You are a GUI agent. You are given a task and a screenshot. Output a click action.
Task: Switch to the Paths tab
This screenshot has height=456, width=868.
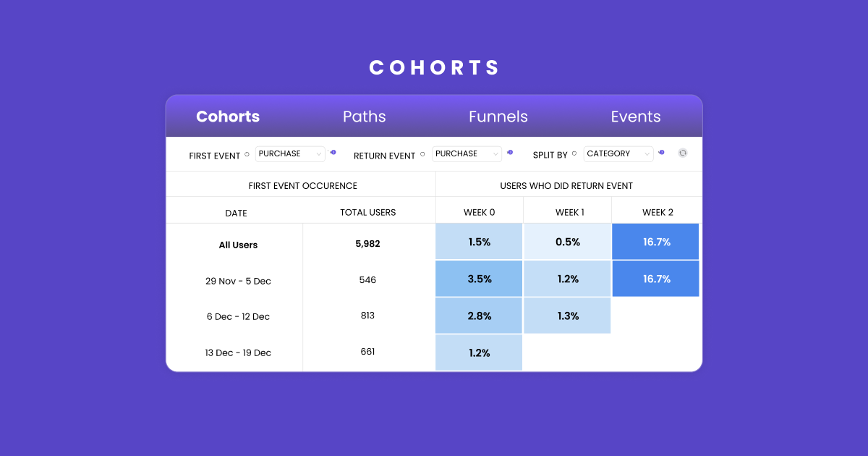point(364,116)
